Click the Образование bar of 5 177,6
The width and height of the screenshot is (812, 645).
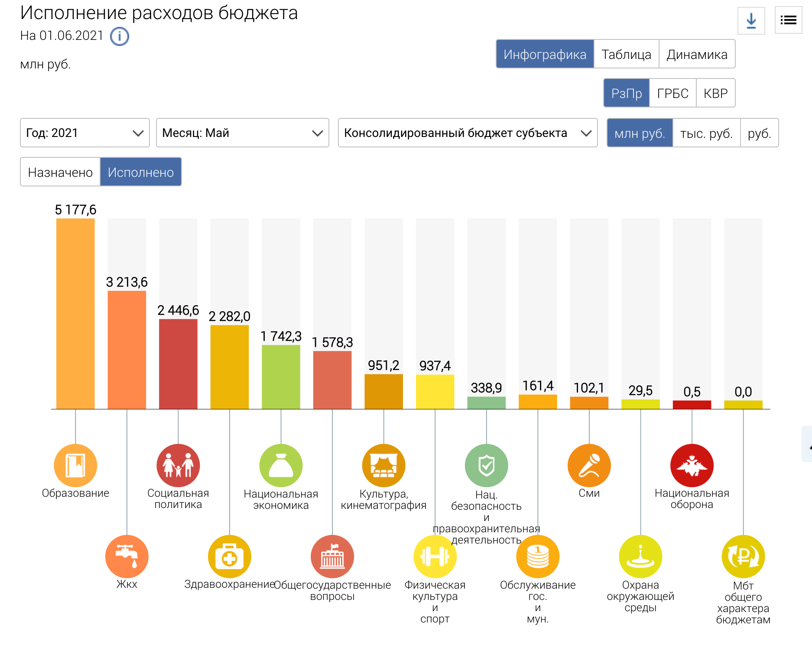(75, 314)
